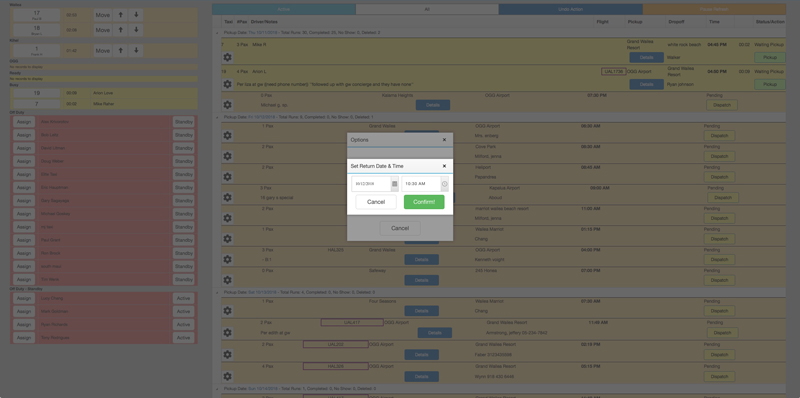Move taxi 1 down in Kihei
This screenshot has height=398, width=800.
(136, 51)
